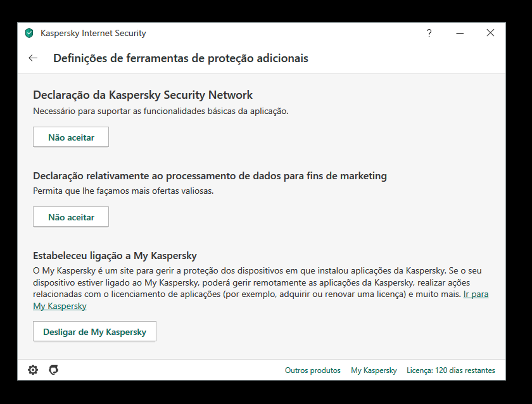Viewport: 532px width, 404px height.
Task: Click the Kaspersky shield logo in title bar
Action: [28, 33]
